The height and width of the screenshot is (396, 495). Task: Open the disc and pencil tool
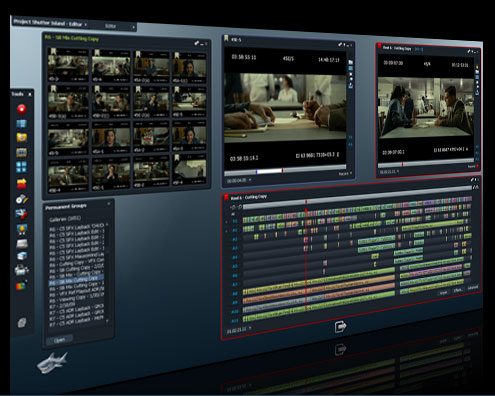click(22, 199)
